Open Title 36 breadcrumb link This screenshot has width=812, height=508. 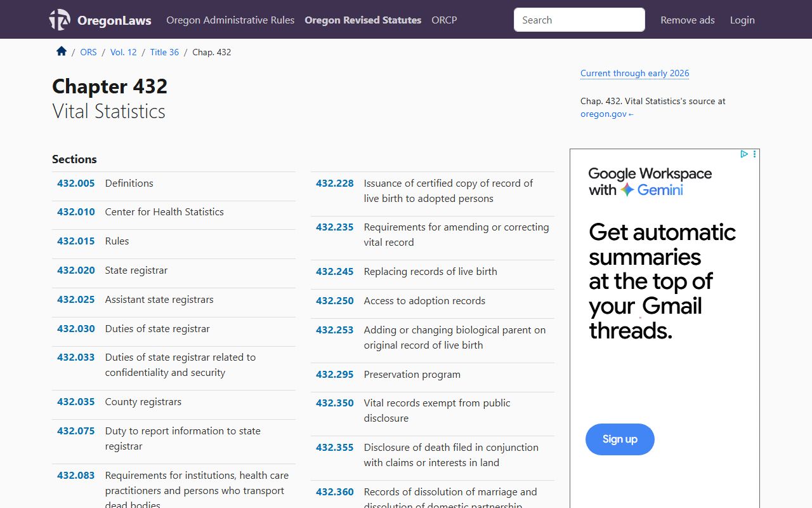[x=164, y=52]
